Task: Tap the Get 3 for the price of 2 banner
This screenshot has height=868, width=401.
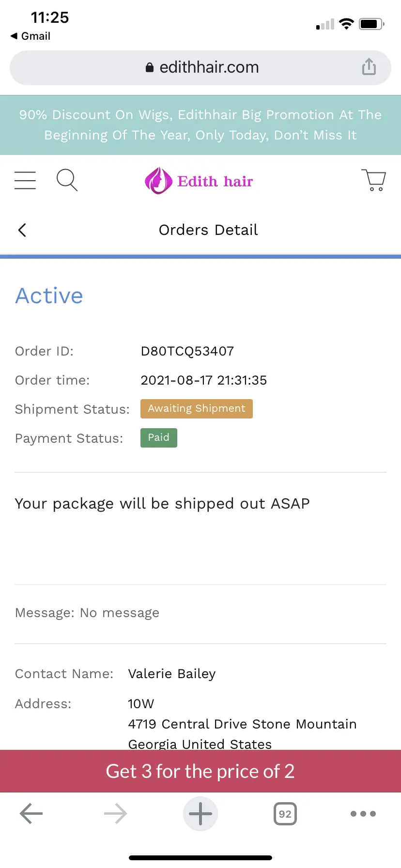Action: 200,771
